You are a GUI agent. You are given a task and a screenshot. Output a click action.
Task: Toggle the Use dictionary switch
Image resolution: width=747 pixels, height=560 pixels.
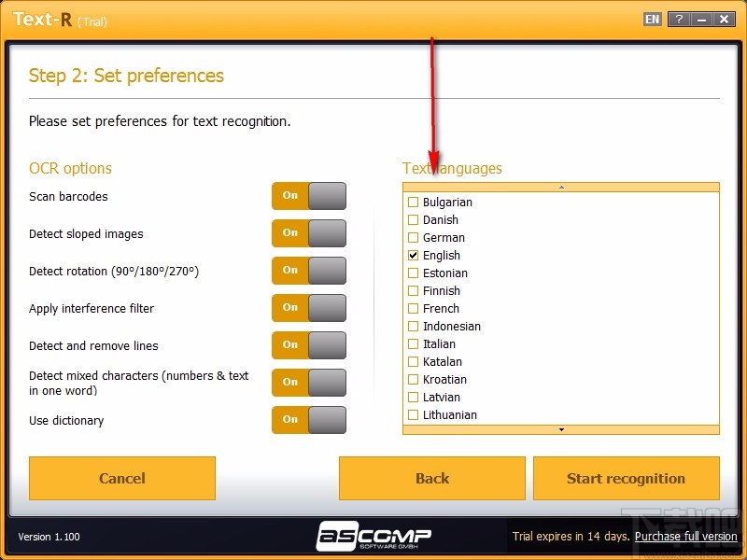click(309, 420)
